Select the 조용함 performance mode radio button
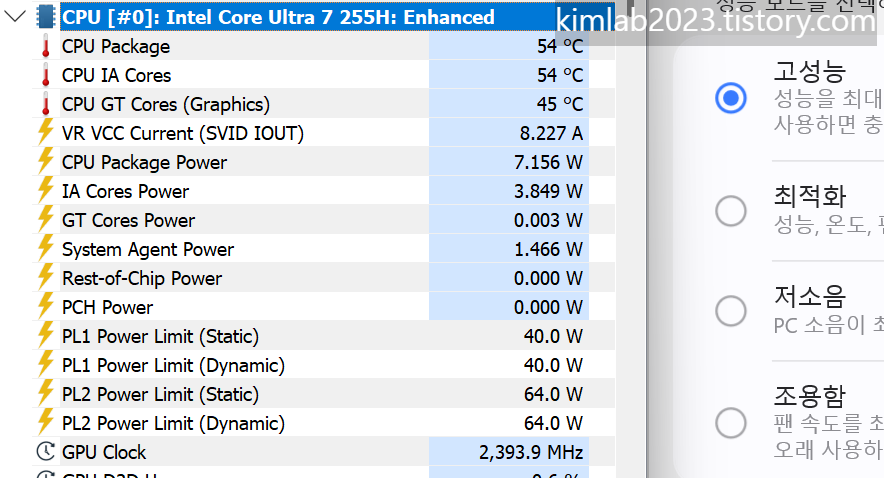 (731, 423)
